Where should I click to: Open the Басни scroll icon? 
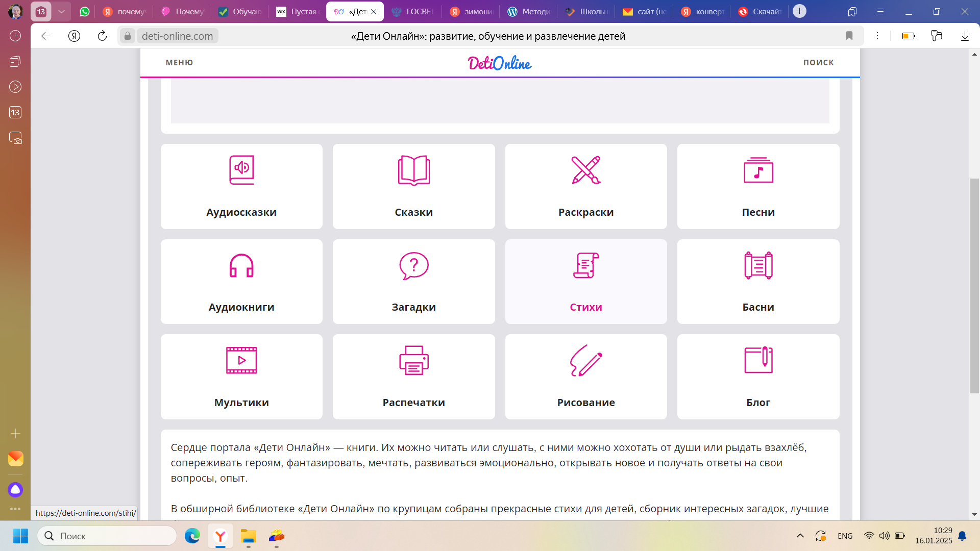pyautogui.click(x=758, y=266)
